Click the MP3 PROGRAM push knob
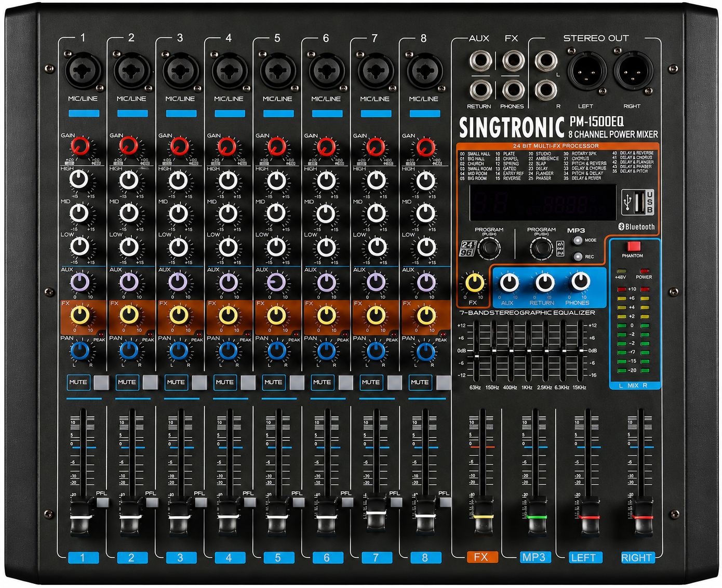 point(541,248)
